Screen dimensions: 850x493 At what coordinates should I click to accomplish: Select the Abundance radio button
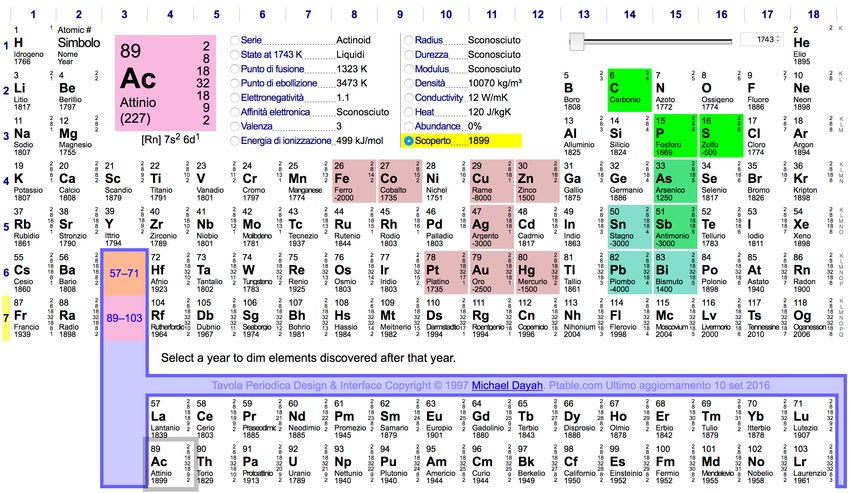[409, 126]
